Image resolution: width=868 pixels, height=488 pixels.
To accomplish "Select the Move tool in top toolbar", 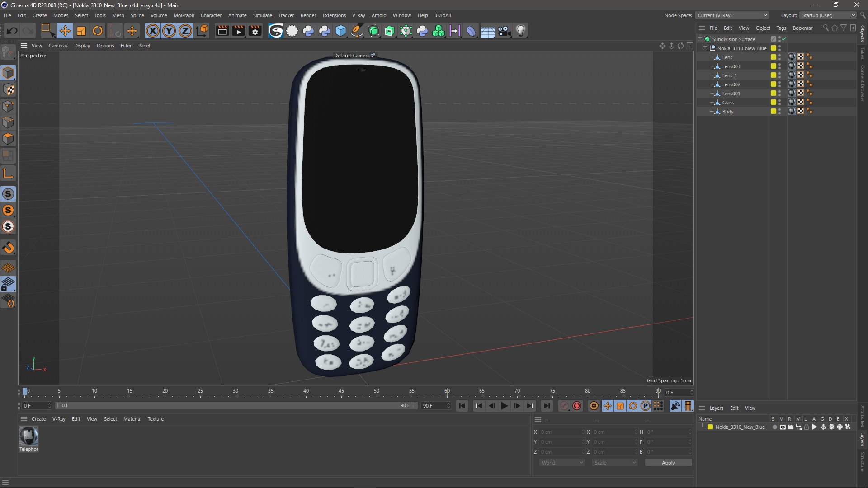I will (65, 31).
